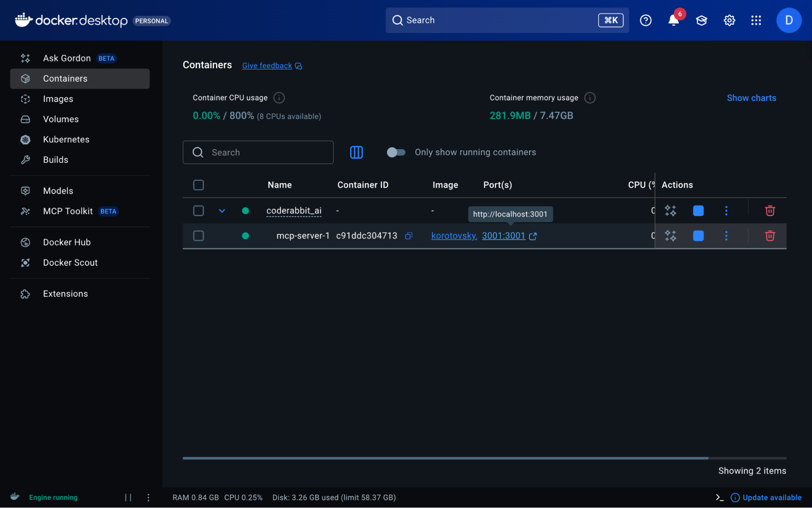Go to Images in the sidebar
Image resolution: width=812 pixels, height=508 pixels.
pyautogui.click(x=58, y=99)
